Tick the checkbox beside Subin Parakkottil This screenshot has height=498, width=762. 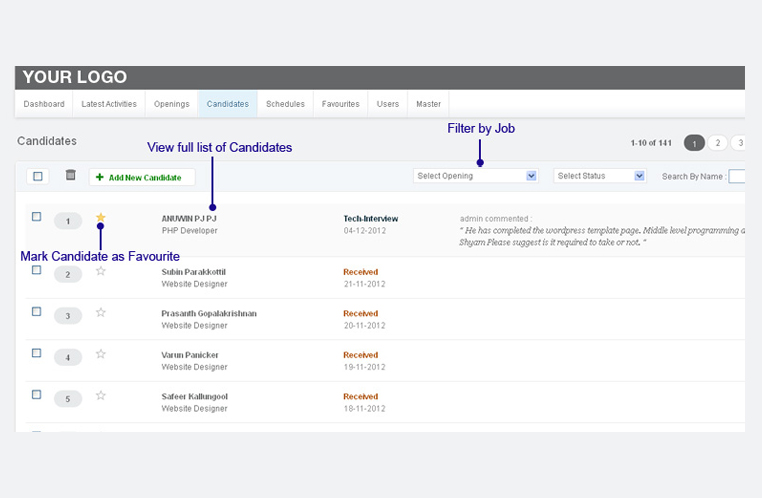pyautogui.click(x=37, y=270)
